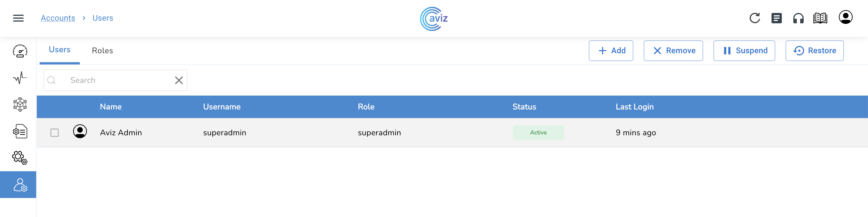The width and height of the screenshot is (868, 217).
Task: Open the support headset icon
Action: 798,18
